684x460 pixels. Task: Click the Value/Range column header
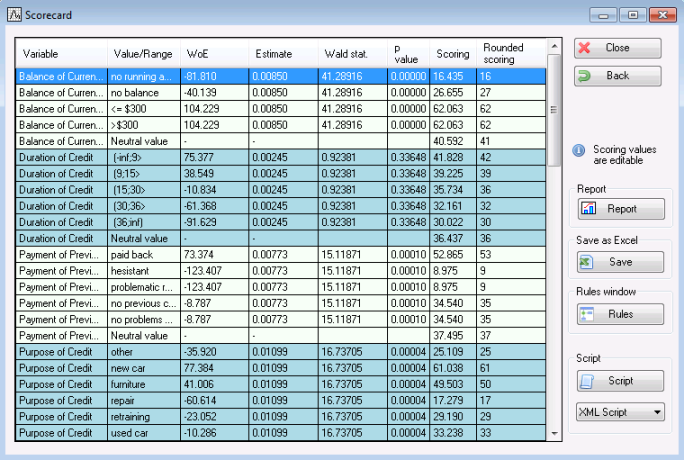coord(144,54)
